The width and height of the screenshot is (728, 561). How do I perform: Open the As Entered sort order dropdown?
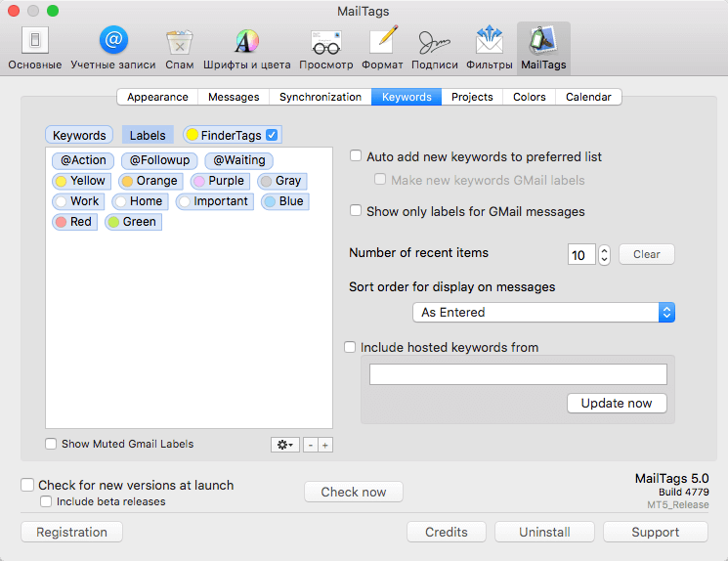pyautogui.click(x=543, y=312)
